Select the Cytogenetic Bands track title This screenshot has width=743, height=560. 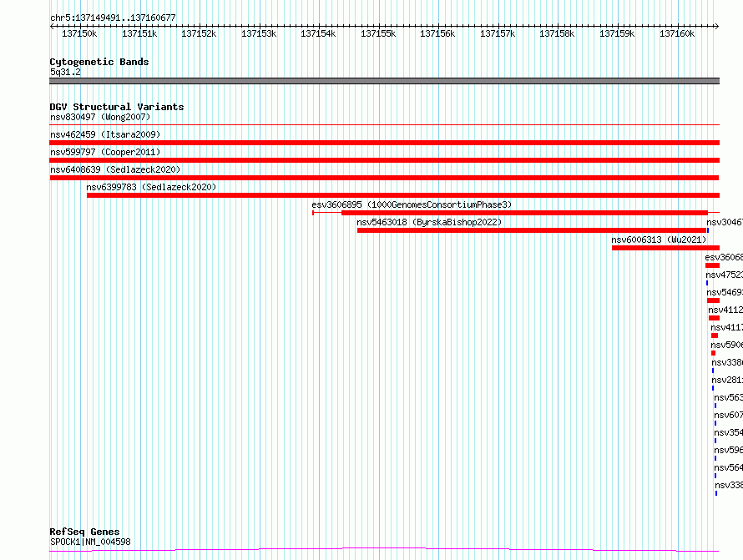tap(99, 62)
